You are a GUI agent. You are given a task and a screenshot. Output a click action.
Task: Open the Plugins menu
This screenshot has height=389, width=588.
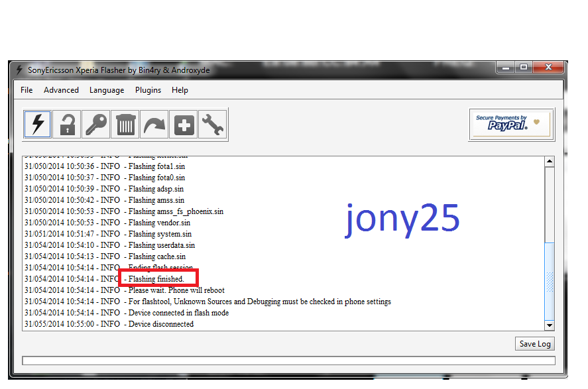tap(148, 90)
